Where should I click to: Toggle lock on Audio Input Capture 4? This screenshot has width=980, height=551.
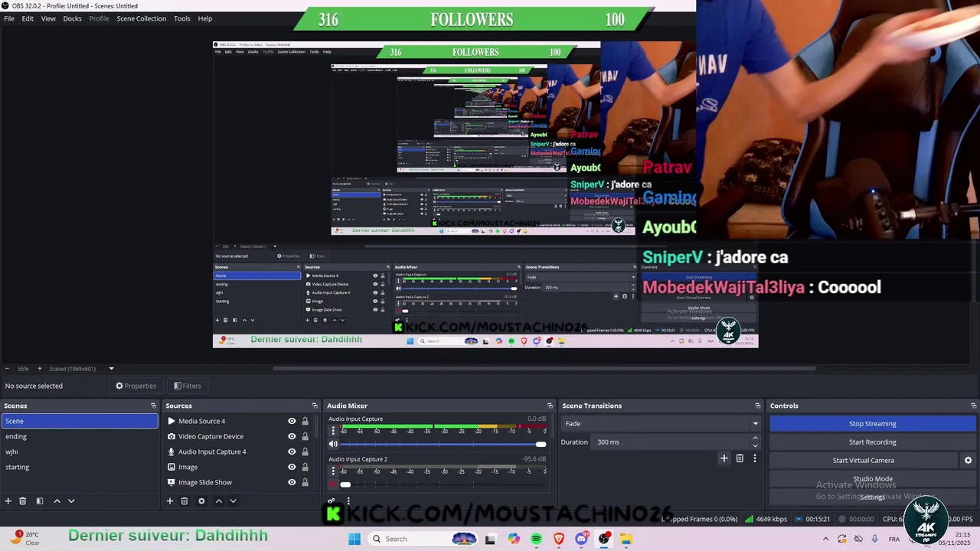pos(305,452)
